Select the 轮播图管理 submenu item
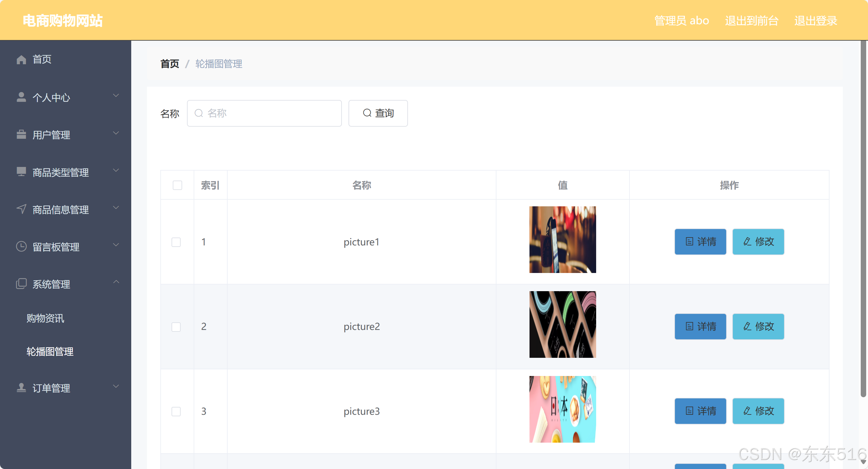The height and width of the screenshot is (469, 868). (x=50, y=351)
